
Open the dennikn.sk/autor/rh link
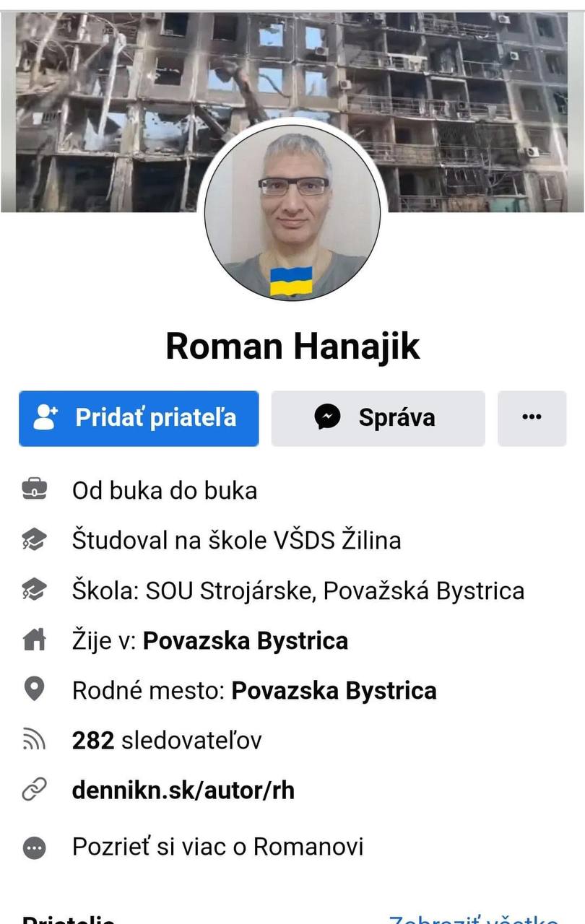[x=183, y=790]
